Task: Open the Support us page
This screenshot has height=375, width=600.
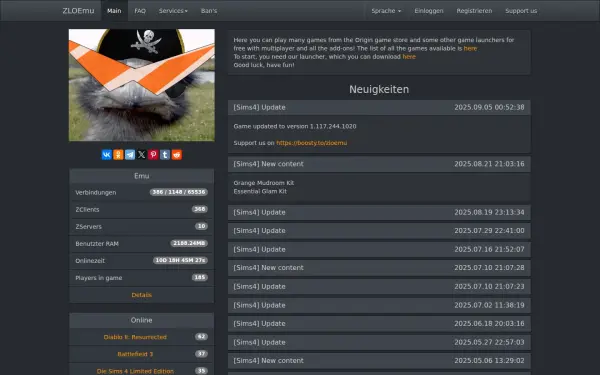Action: 521,11
